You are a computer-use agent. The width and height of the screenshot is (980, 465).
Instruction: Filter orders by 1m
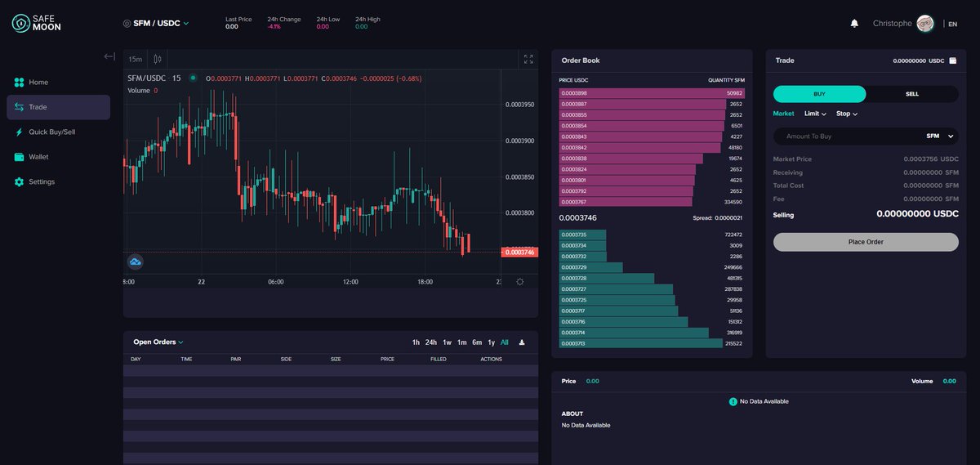click(x=462, y=342)
